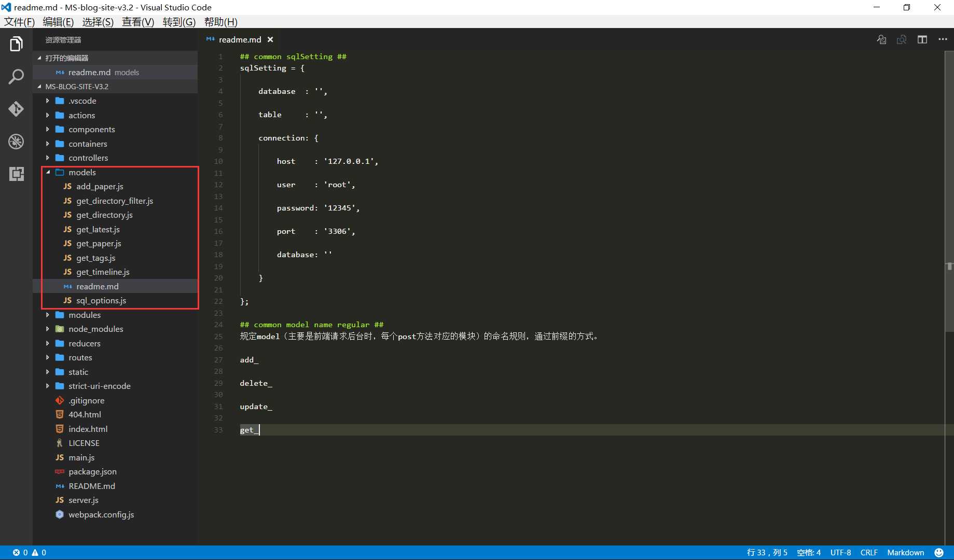Screen dimensions: 954x560
Task: Click the feedback smiley in status bar
Action: click(x=939, y=552)
